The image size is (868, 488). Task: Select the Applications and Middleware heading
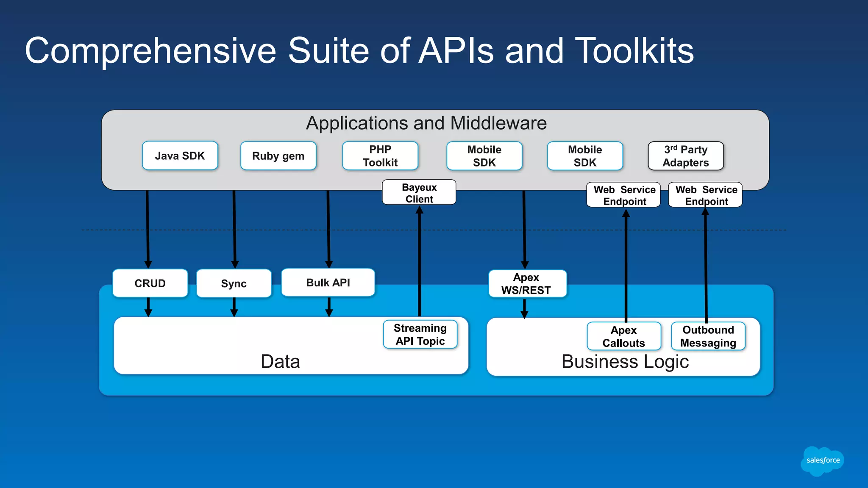pyautogui.click(x=426, y=123)
